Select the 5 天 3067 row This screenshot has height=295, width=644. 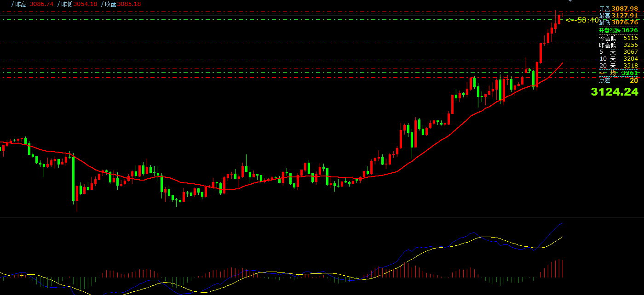click(618, 52)
